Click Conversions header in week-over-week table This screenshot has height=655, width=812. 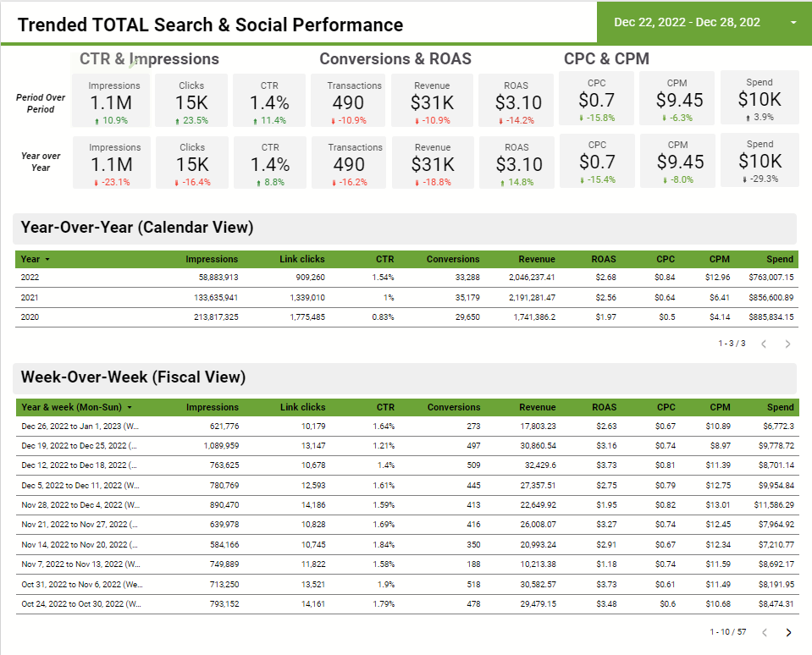[454, 407]
